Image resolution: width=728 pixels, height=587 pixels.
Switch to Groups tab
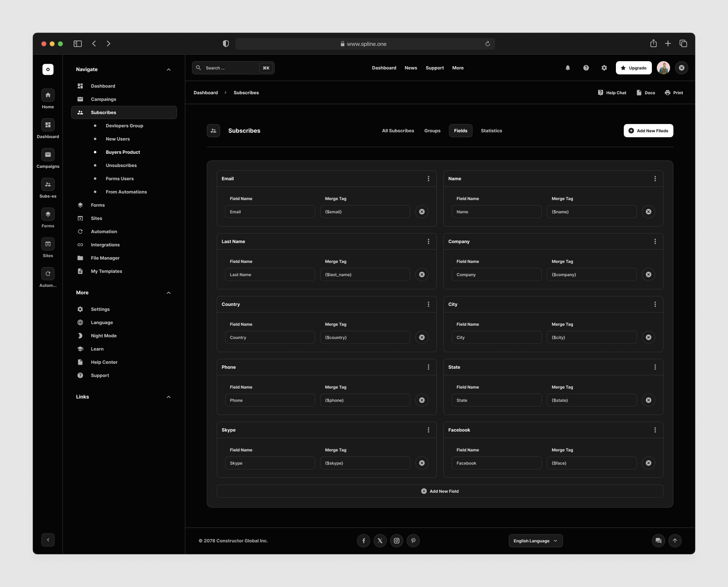pos(432,131)
